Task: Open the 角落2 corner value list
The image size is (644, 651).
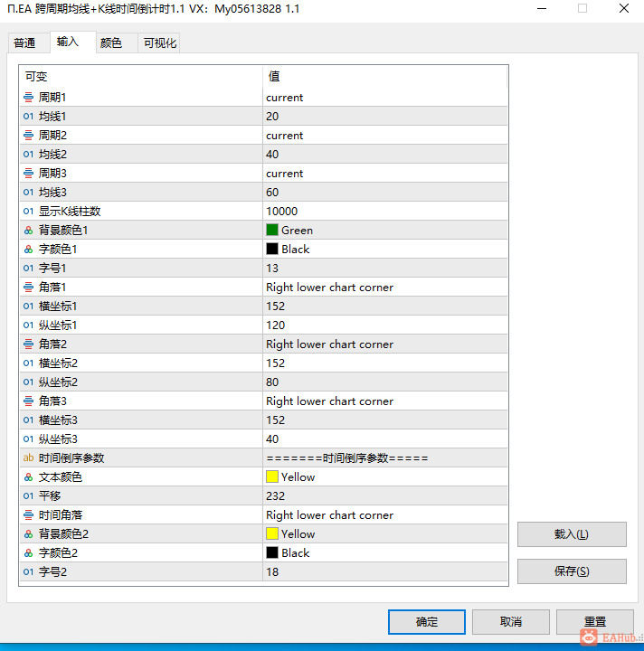Action: 385,344
